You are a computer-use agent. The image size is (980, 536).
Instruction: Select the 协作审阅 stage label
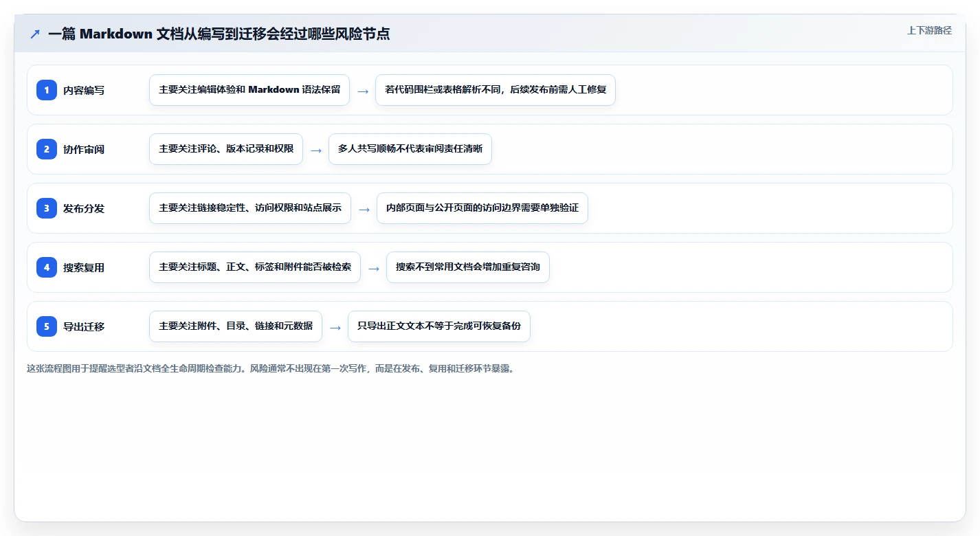[x=84, y=149]
